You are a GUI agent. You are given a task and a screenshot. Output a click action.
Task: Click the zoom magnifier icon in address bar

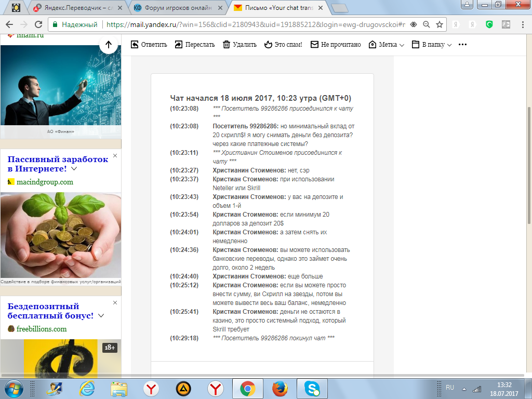[x=427, y=24]
